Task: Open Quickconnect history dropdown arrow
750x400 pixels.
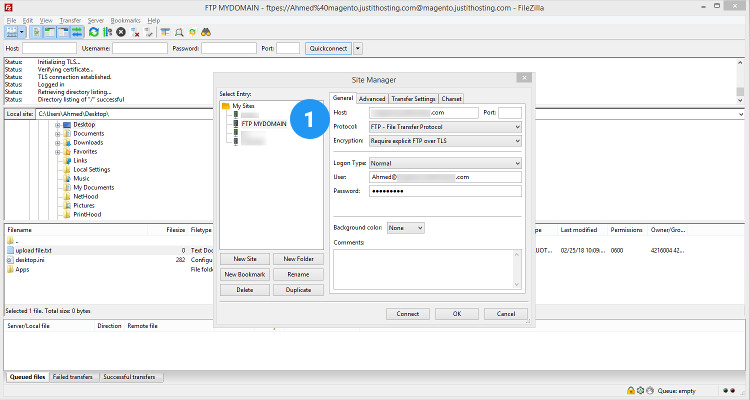Action: pos(358,48)
